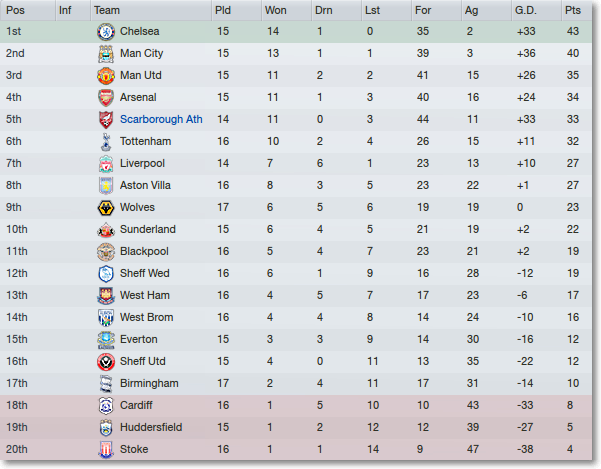Select the 18th place Cardiff row

click(x=296, y=405)
